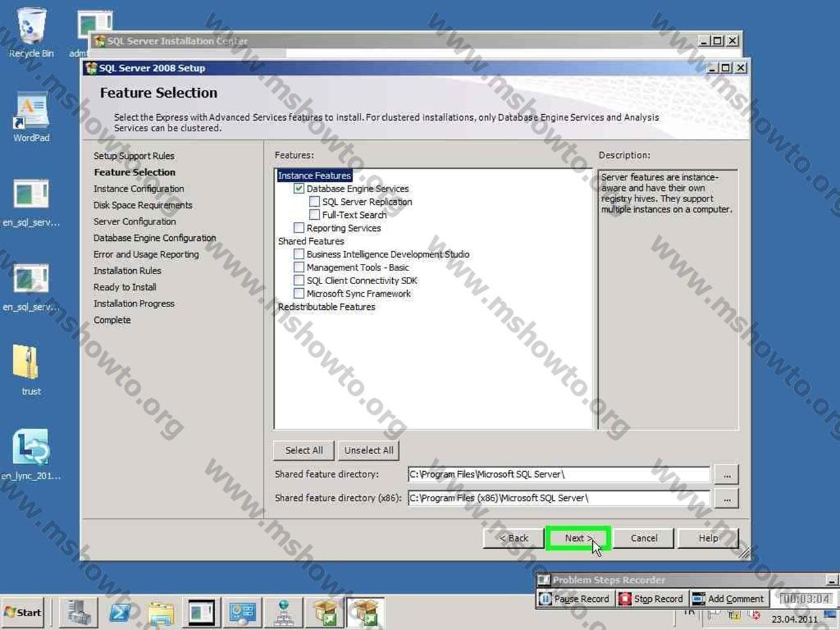Click the Installation Rules step

[127, 270]
